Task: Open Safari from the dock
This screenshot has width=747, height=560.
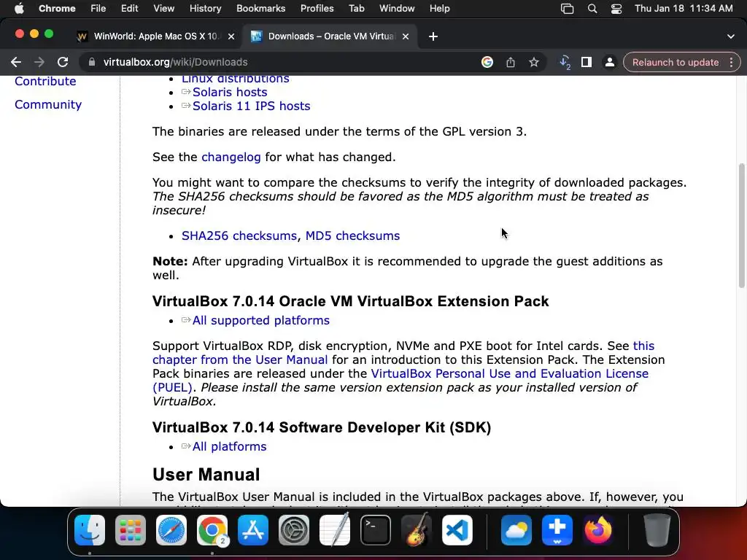Action: (171, 529)
